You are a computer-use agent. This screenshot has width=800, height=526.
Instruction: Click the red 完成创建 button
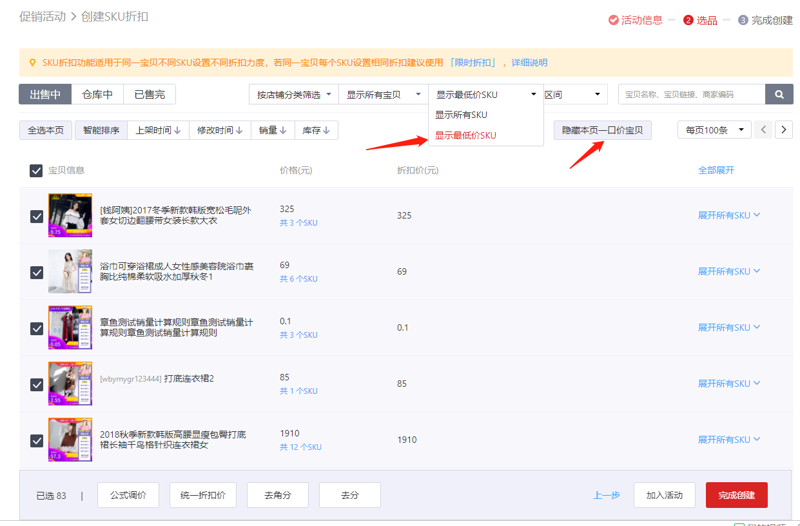point(737,495)
